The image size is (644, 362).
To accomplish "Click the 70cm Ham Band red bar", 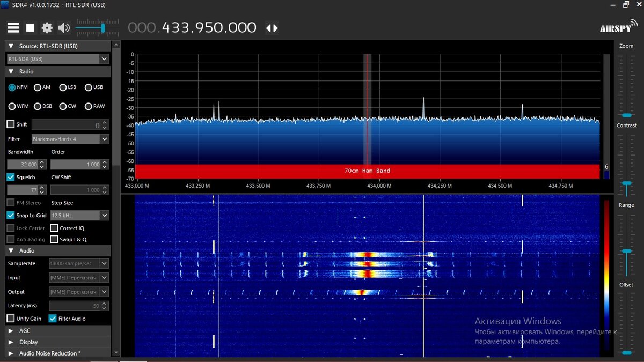I will [367, 171].
